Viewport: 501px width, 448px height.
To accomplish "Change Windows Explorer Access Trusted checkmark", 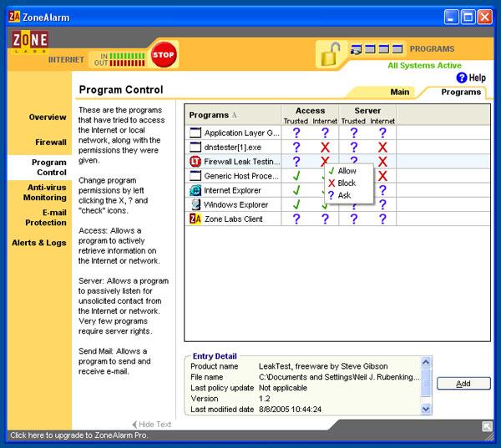I will pyautogui.click(x=296, y=204).
